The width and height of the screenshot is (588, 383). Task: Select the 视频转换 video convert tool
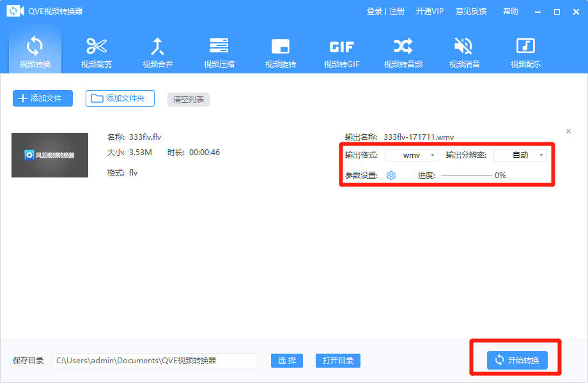click(35, 51)
